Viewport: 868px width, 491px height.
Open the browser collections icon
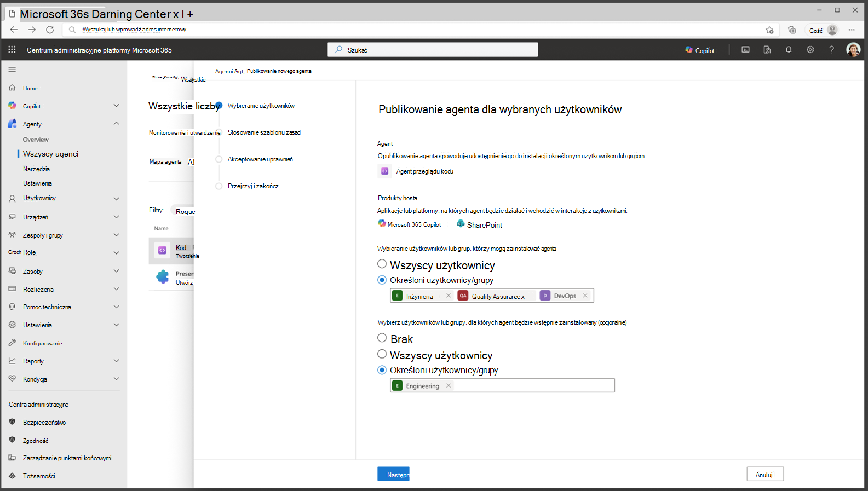(x=792, y=30)
